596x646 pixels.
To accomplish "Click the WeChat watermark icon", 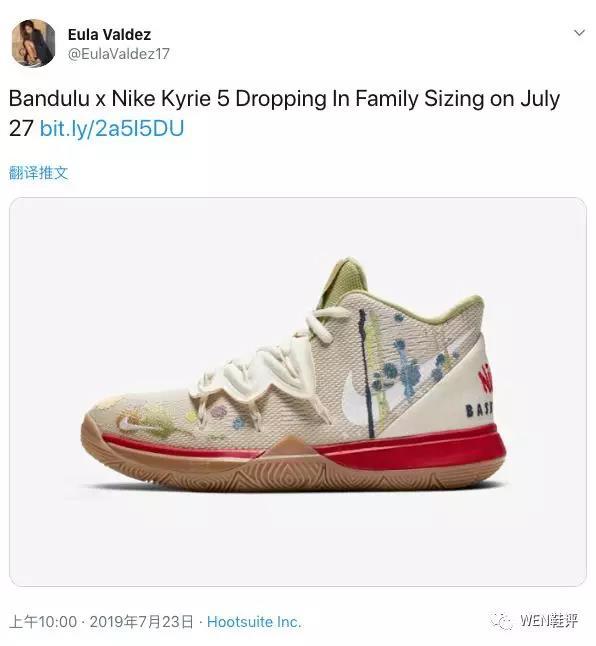I will (x=501, y=621).
